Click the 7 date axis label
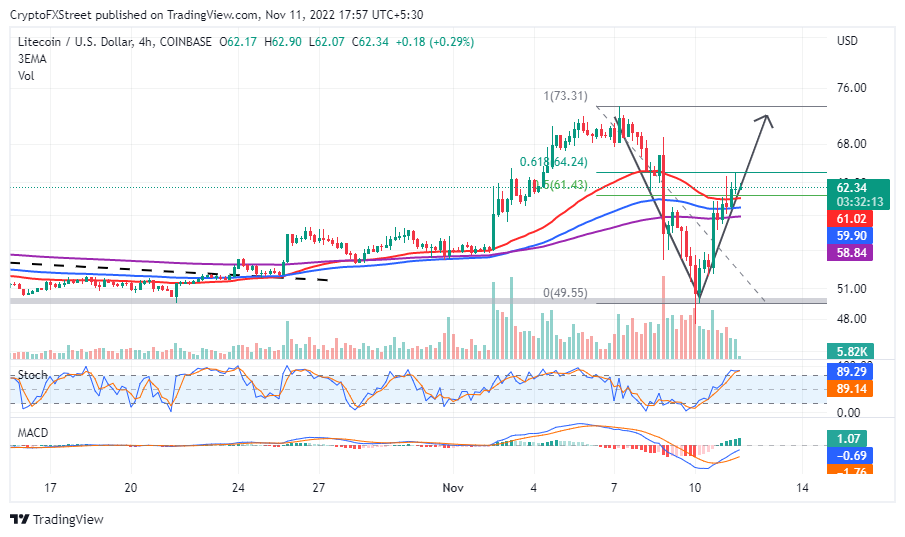905x537 pixels. pos(614,488)
